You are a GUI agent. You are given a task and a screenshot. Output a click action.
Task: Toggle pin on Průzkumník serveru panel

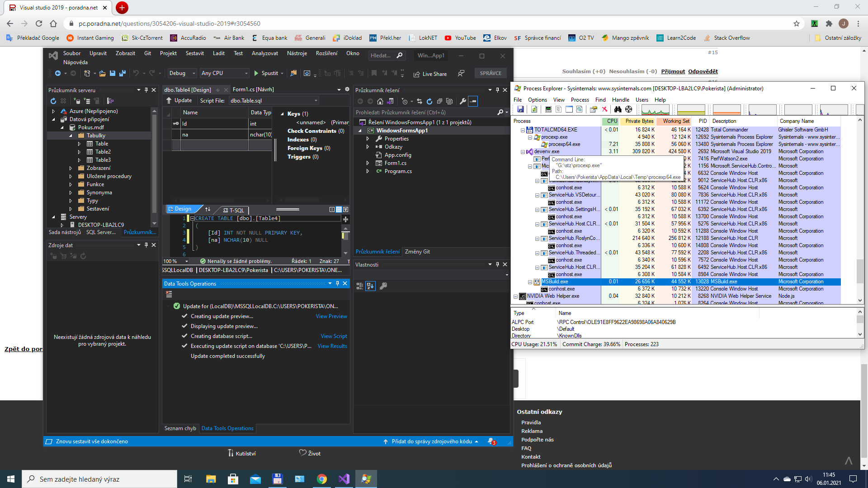pos(146,90)
